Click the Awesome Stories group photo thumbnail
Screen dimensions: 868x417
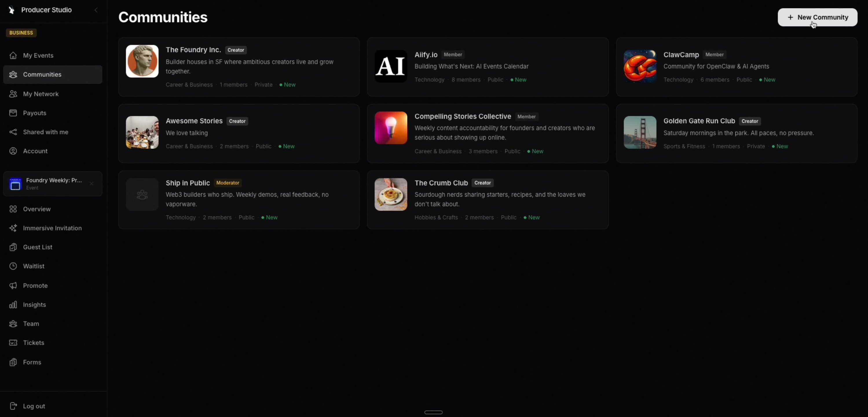click(x=142, y=132)
